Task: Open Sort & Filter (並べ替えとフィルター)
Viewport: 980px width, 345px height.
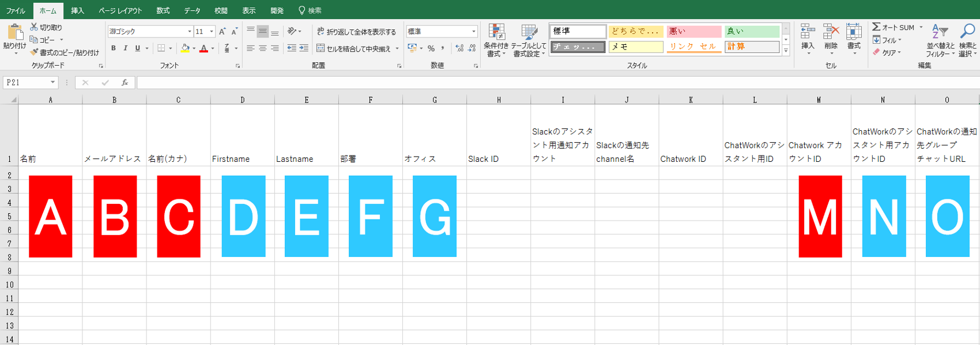Action: 940,40
